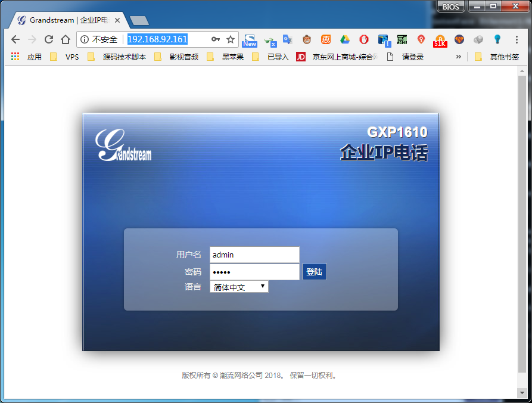Screen dimensions: 532x403
Task: Open the saved password key icon
Action: pyautogui.click(x=216, y=39)
